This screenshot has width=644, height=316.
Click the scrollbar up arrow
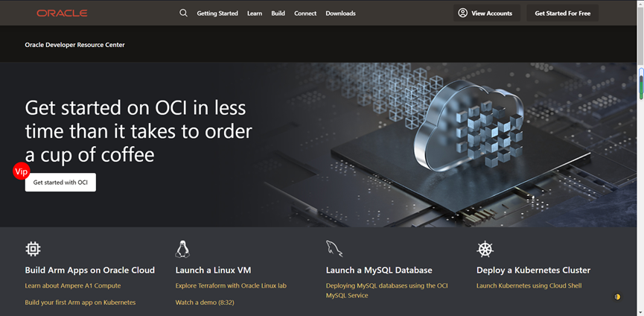[641, 3]
